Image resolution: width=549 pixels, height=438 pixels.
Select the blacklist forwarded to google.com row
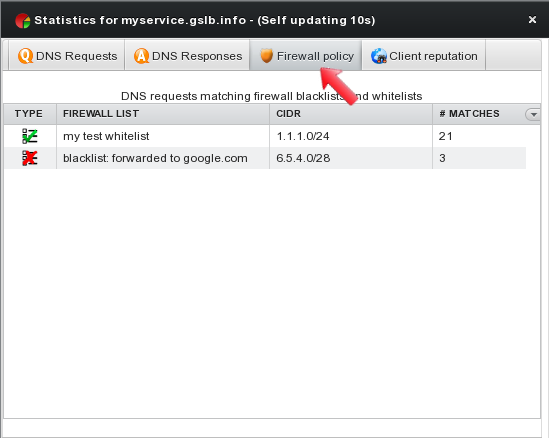coord(265,158)
